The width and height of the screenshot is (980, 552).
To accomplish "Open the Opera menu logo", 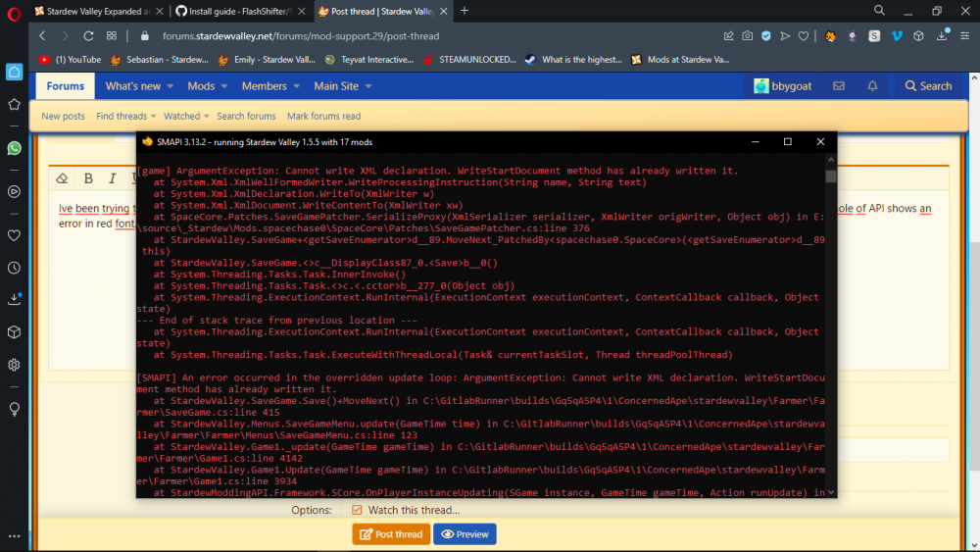I will tap(14, 13).
